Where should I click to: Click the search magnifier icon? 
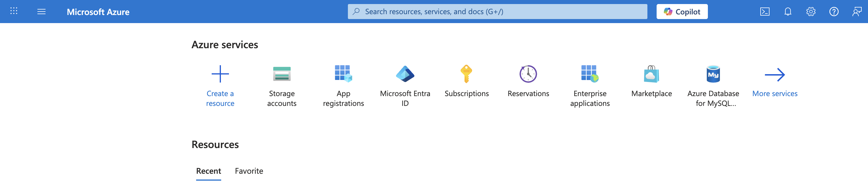pyautogui.click(x=356, y=12)
